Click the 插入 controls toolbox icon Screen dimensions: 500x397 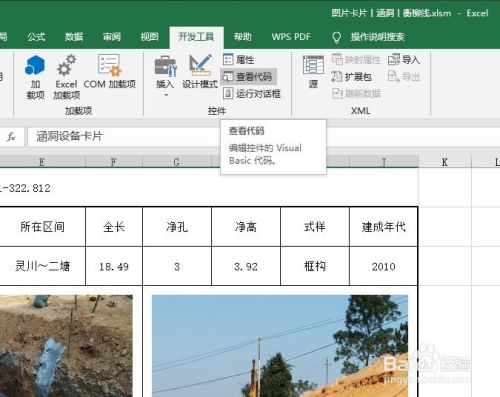point(166,65)
